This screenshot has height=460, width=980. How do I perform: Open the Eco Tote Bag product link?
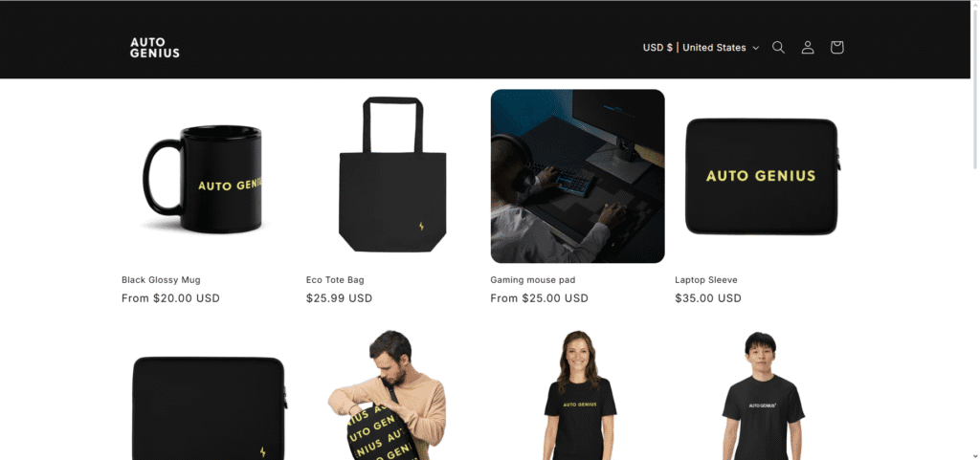pyautogui.click(x=335, y=279)
